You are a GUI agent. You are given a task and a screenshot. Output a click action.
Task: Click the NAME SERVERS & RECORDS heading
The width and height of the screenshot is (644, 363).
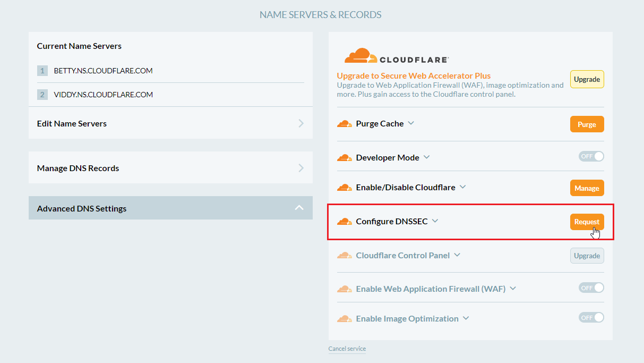(321, 15)
